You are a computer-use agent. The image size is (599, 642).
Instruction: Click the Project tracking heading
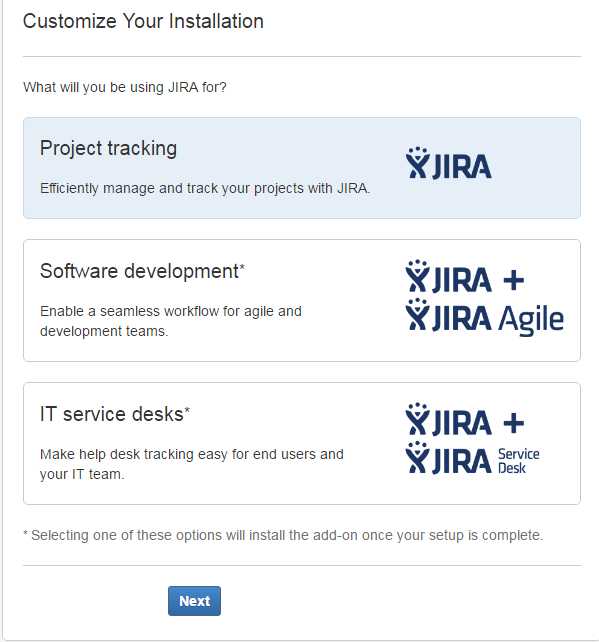coord(108,148)
